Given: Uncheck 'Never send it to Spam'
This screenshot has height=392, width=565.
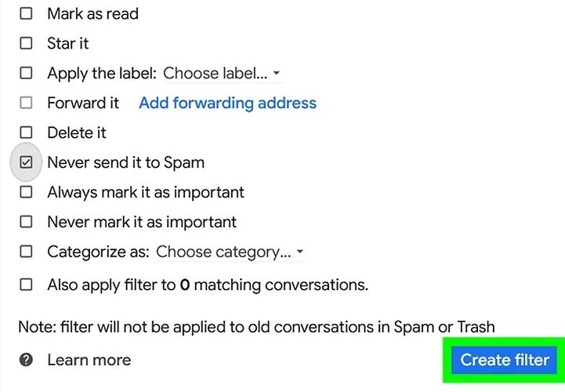Looking at the screenshot, I should coord(26,162).
